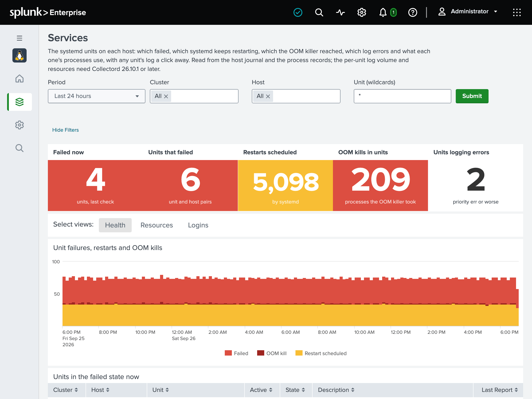Open the settings gear in top bar
The width and height of the screenshot is (532, 399).
click(362, 12)
